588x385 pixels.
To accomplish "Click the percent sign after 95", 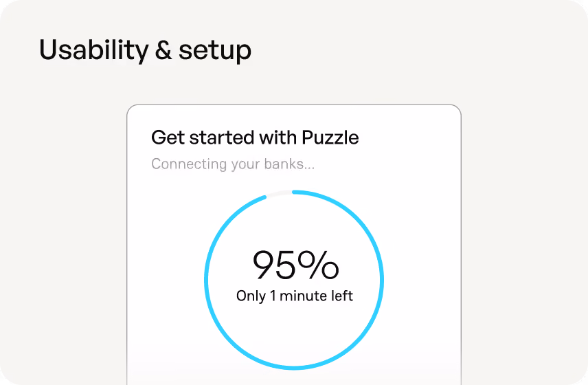I will pyautogui.click(x=319, y=265).
